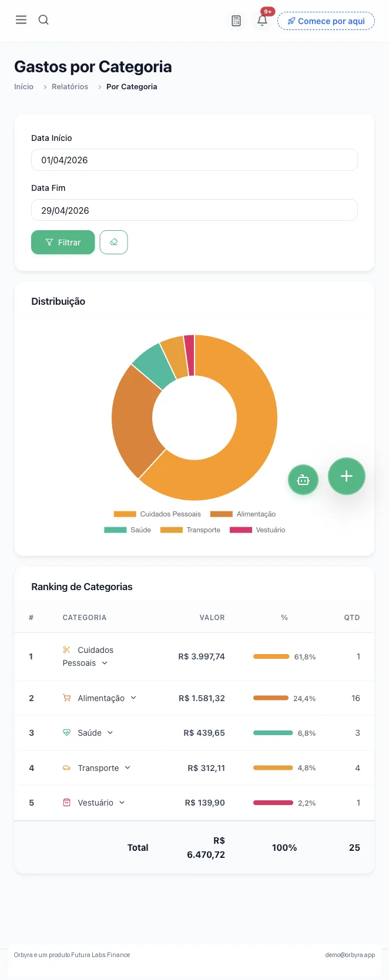Click the Comece por aqui button
The image size is (389, 980).
(x=326, y=21)
